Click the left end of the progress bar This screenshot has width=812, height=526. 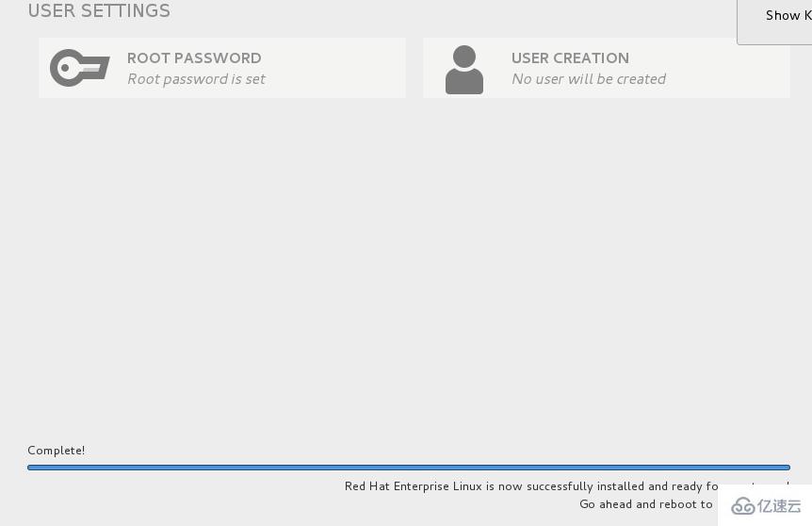pos(34,467)
